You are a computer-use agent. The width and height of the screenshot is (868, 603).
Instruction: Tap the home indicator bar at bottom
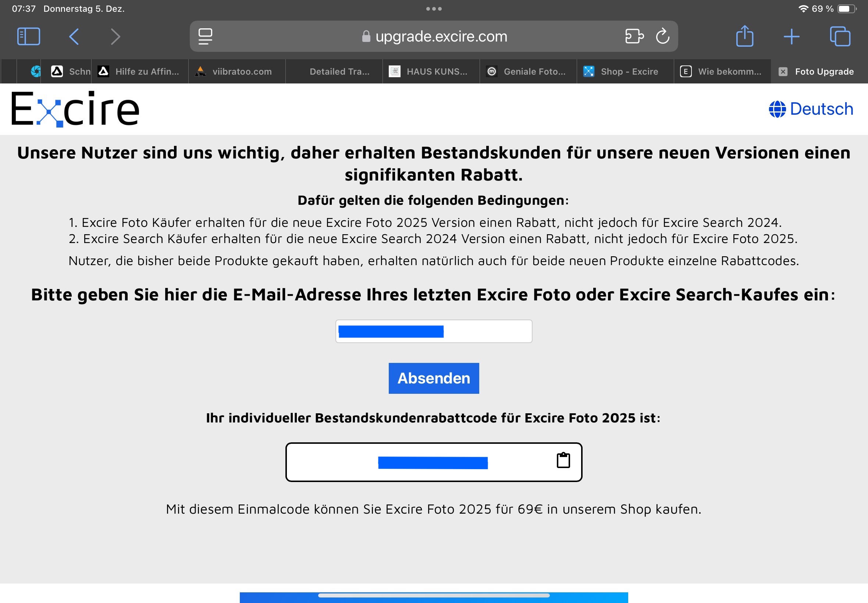434,595
